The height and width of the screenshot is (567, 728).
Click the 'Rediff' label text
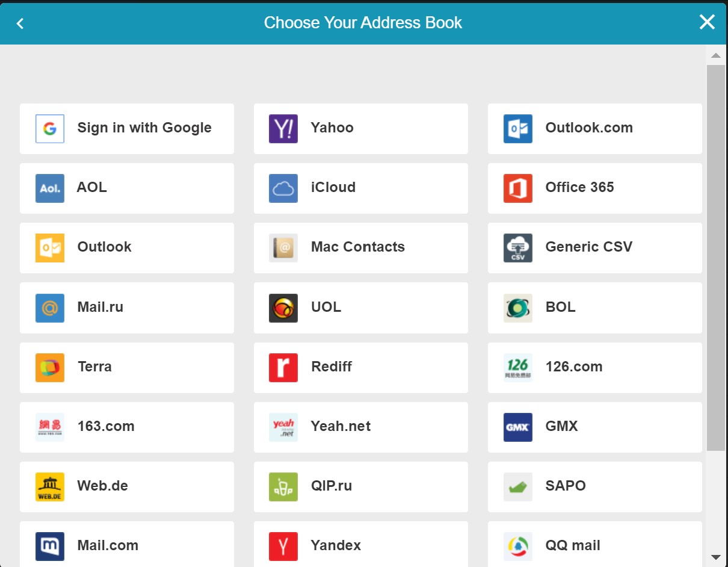click(332, 367)
